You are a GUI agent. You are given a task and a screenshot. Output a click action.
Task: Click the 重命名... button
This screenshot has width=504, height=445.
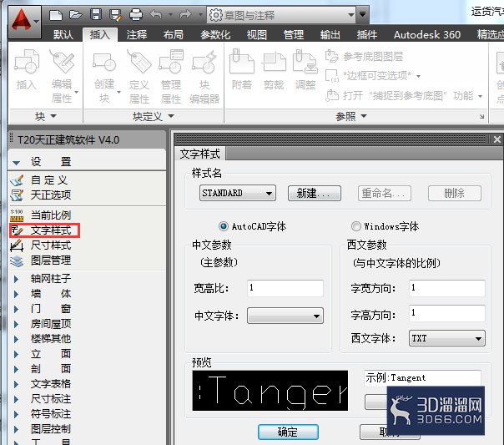(385, 193)
